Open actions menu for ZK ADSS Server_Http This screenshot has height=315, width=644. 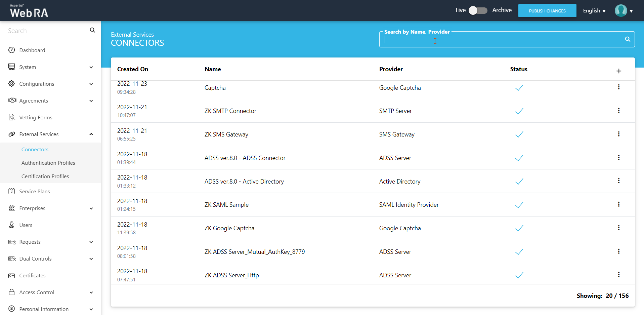(619, 275)
